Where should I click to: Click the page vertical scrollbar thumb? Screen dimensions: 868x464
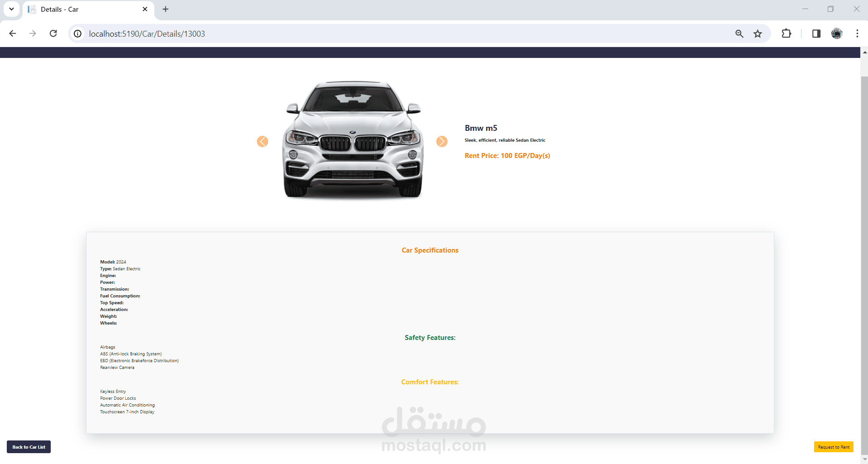tap(864, 265)
